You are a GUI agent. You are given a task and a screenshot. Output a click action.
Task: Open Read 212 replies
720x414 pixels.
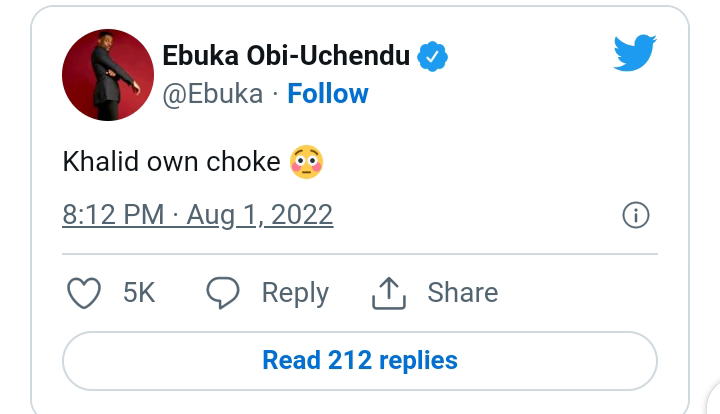pyautogui.click(x=360, y=360)
